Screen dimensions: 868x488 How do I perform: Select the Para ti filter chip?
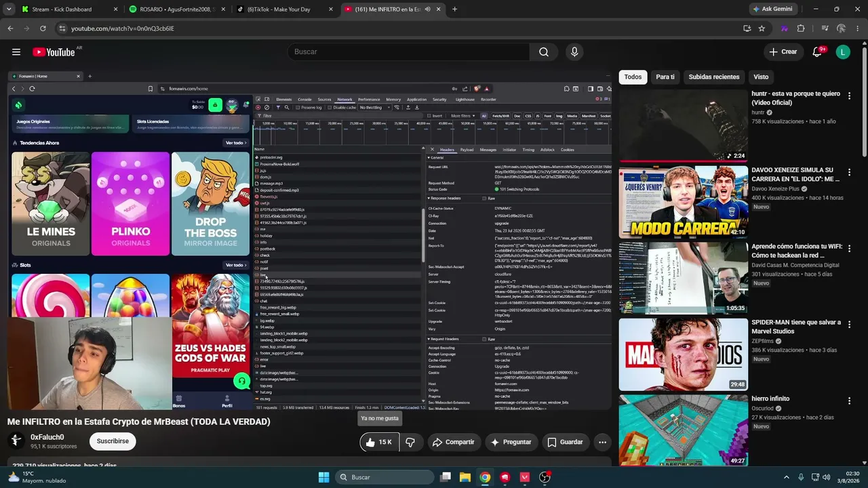pos(665,77)
